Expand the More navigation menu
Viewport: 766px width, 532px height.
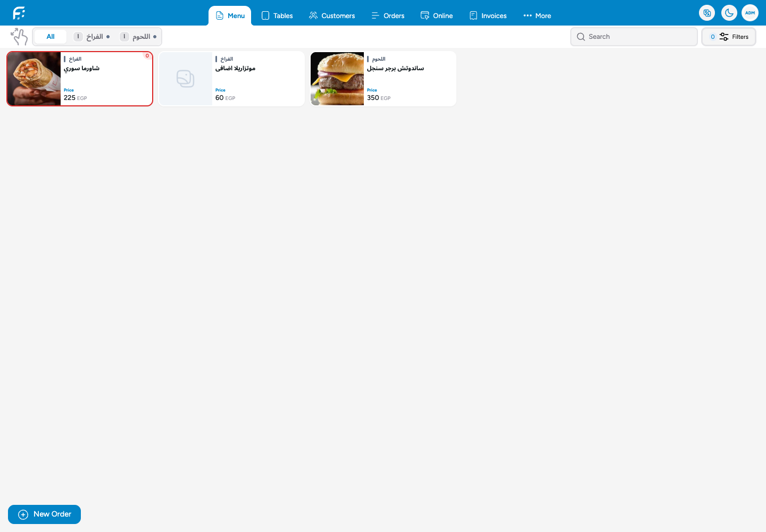pos(537,16)
